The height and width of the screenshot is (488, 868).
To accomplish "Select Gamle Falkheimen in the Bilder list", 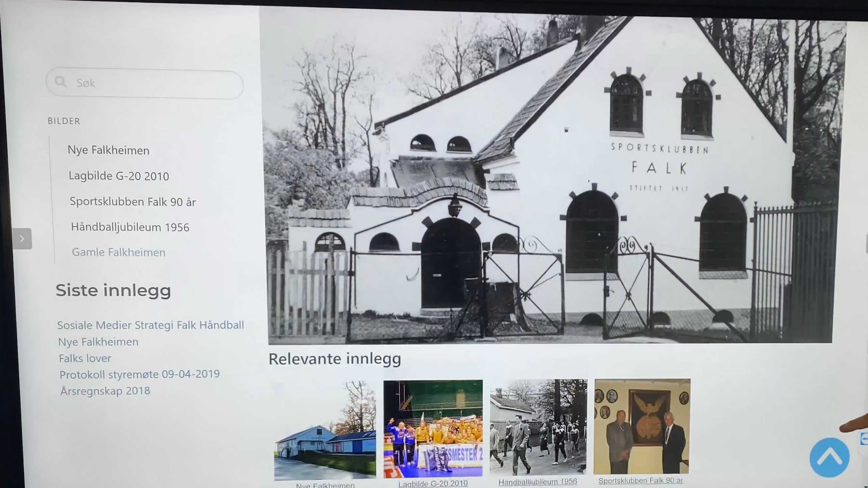I will tap(119, 252).
